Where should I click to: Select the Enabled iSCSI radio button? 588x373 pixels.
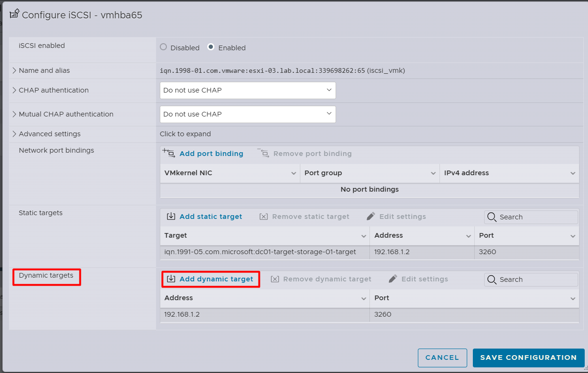[211, 47]
